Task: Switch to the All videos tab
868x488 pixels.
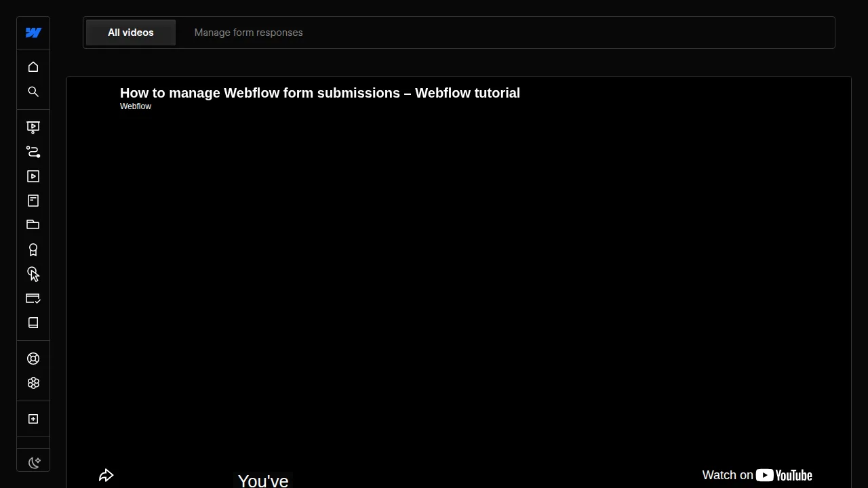Action: [131, 33]
